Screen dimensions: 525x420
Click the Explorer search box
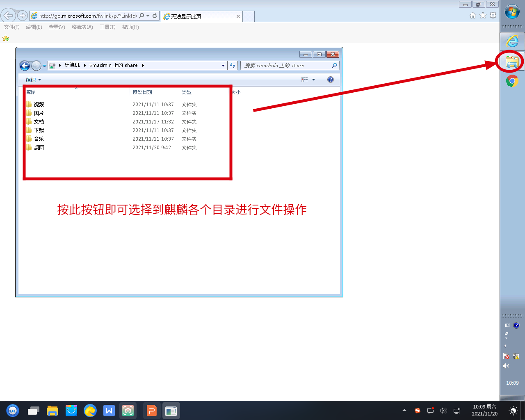point(290,66)
